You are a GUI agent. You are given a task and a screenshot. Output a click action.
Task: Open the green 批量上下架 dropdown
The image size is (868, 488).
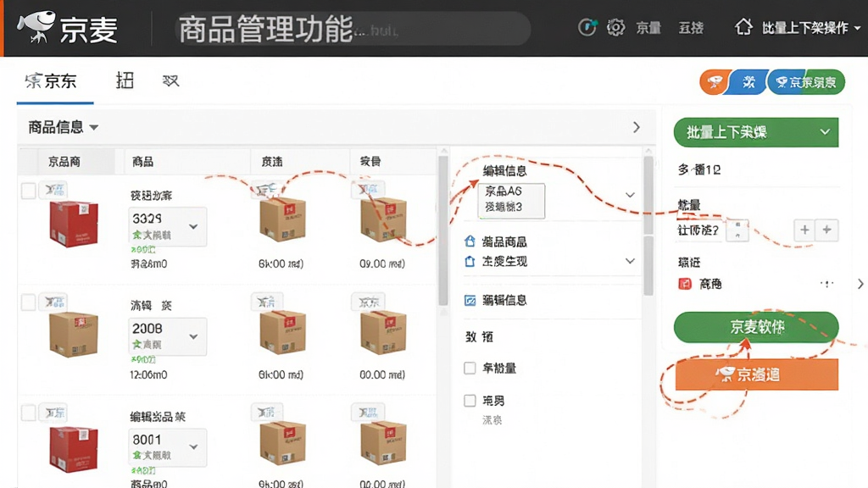tap(756, 132)
